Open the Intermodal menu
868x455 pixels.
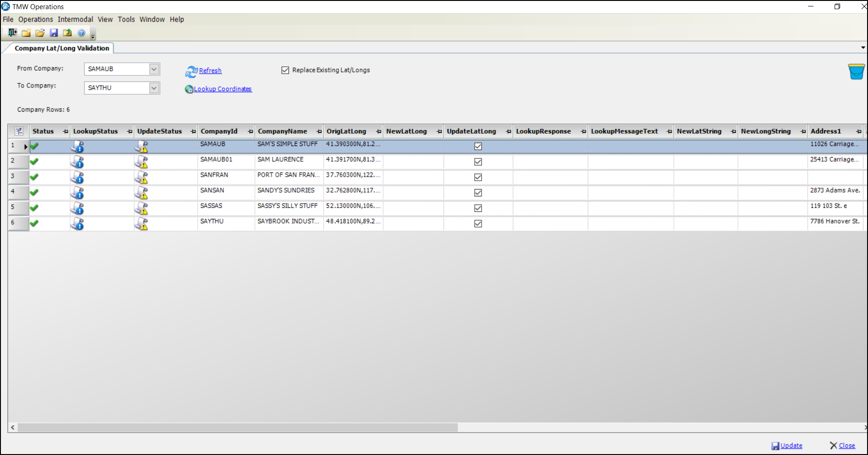[75, 19]
